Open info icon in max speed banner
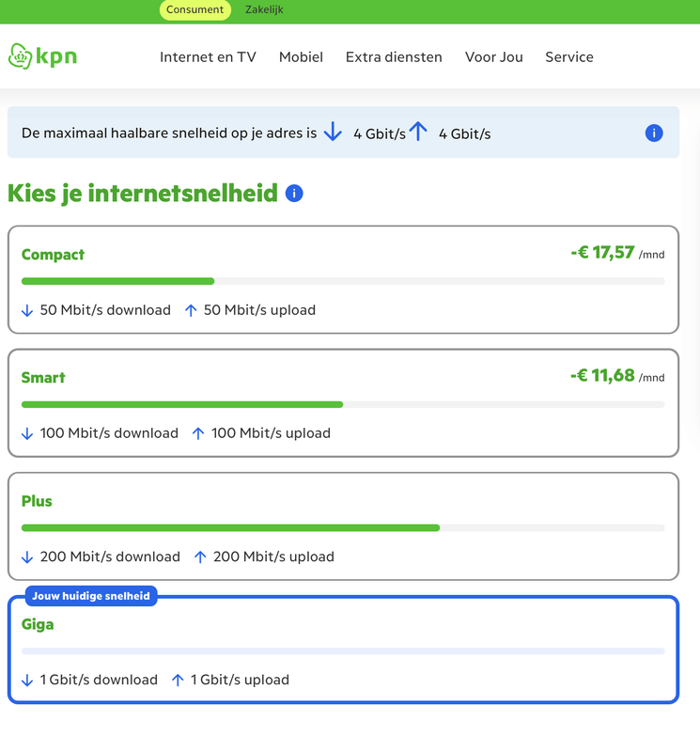 click(654, 133)
